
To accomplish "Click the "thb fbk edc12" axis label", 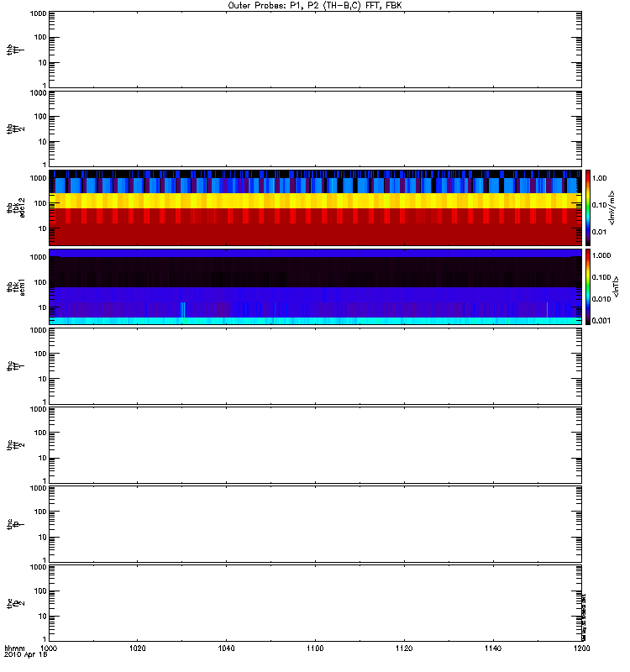I will click(x=16, y=207).
